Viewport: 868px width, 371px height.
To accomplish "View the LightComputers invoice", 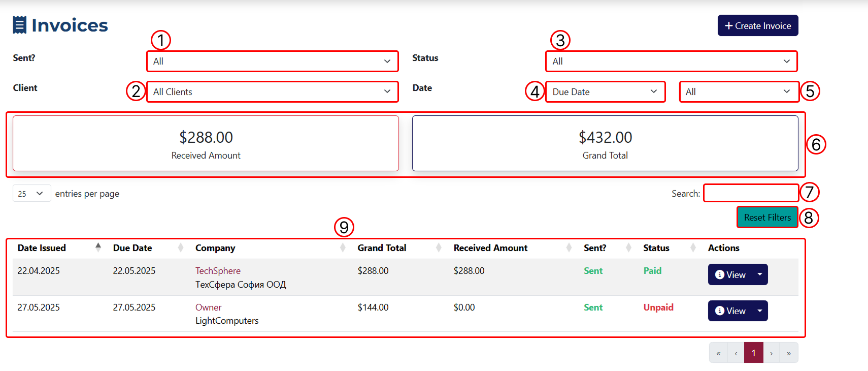I will 730,311.
